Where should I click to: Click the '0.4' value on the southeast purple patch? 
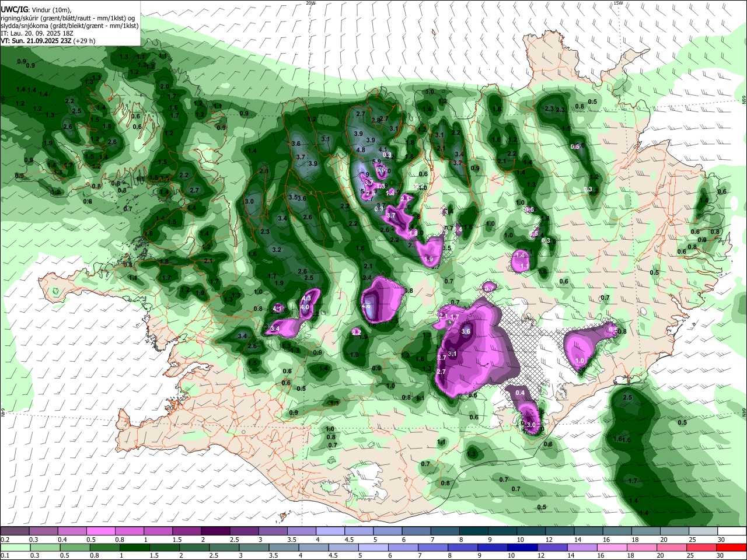coord(520,393)
